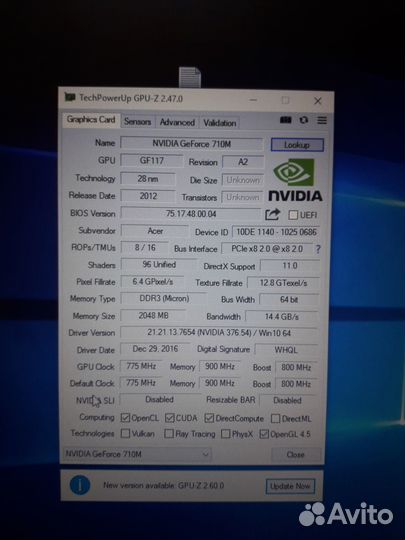The height and width of the screenshot is (540, 405).
Task: Click the Bus Interface value PCIe x8 2.0
Action: tap(267, 249)
